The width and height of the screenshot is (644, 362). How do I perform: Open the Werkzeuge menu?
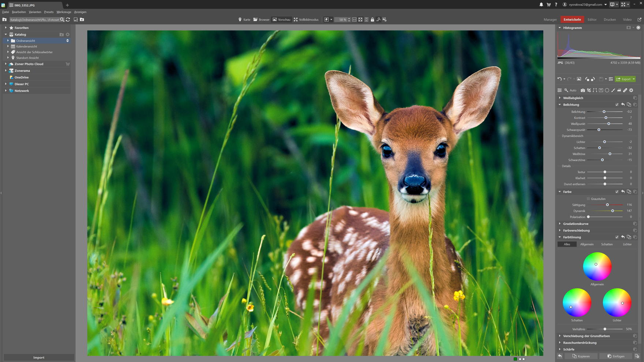64,12
